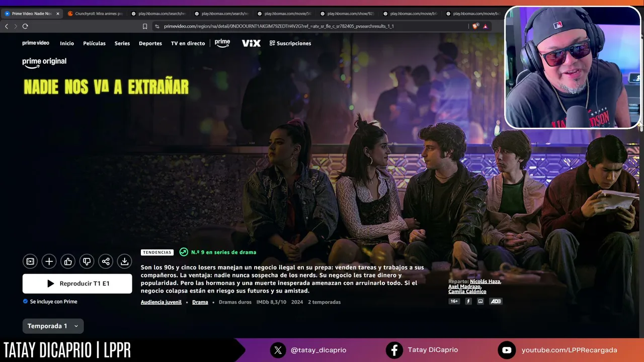
Task: Click the Brave Shields lion icon
Action: 475,26
